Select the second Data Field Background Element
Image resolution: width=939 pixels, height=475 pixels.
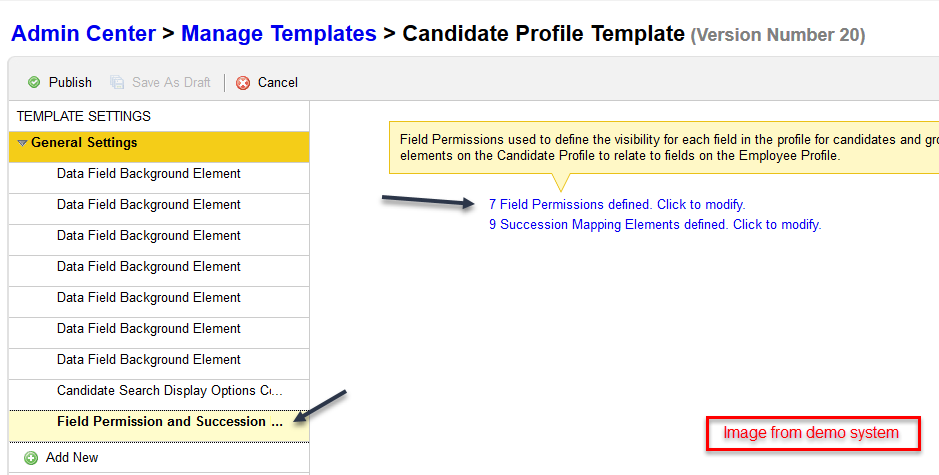pos(159,205)
